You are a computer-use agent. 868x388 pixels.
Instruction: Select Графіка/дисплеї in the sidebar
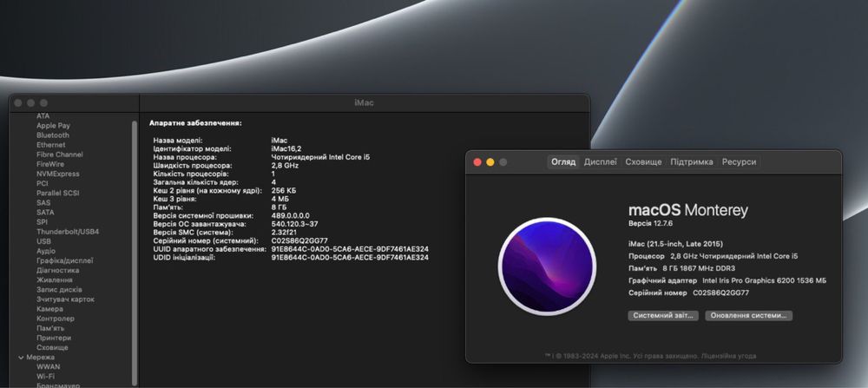point(65,260)
